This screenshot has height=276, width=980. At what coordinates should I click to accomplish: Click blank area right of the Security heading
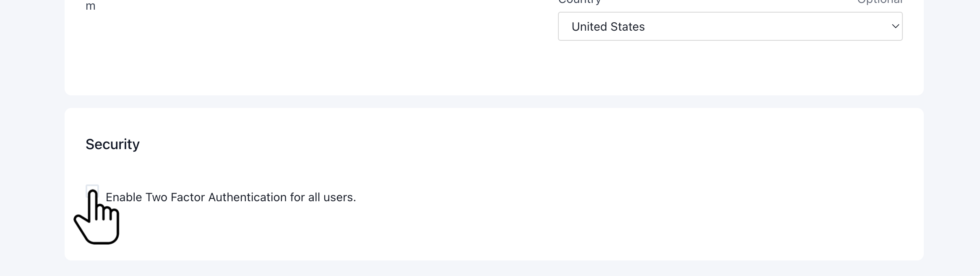point(503,144)
